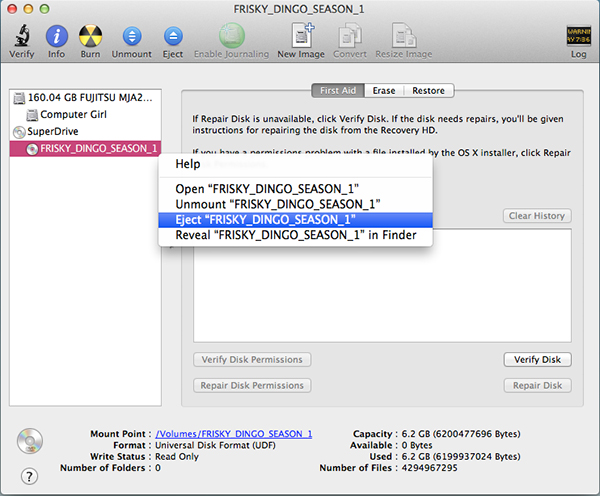Screen dimensions: 600x496
Task: Click the Verify Disk button
Action: click(537, 360)
